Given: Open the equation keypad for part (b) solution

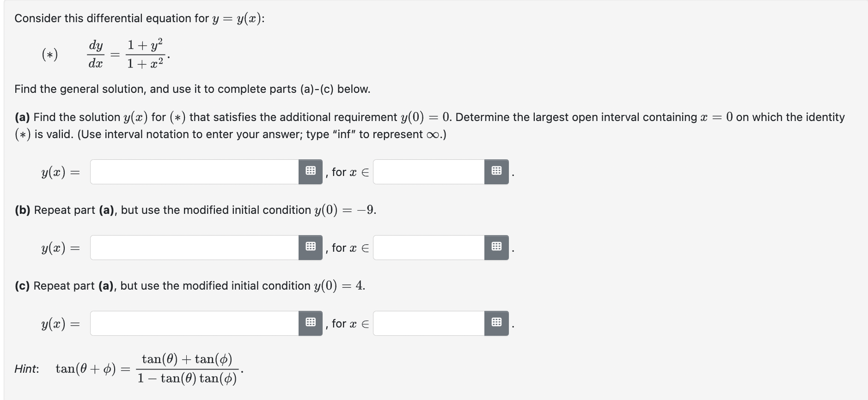Looking at the screenshot, I should [x=311, y=247].
